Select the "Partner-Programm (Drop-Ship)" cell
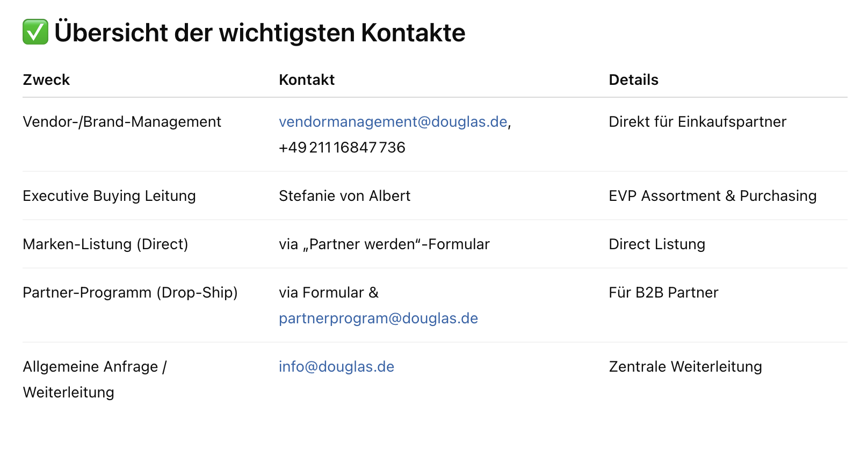The height and width of the screenshot is (449, 868). 130,293
